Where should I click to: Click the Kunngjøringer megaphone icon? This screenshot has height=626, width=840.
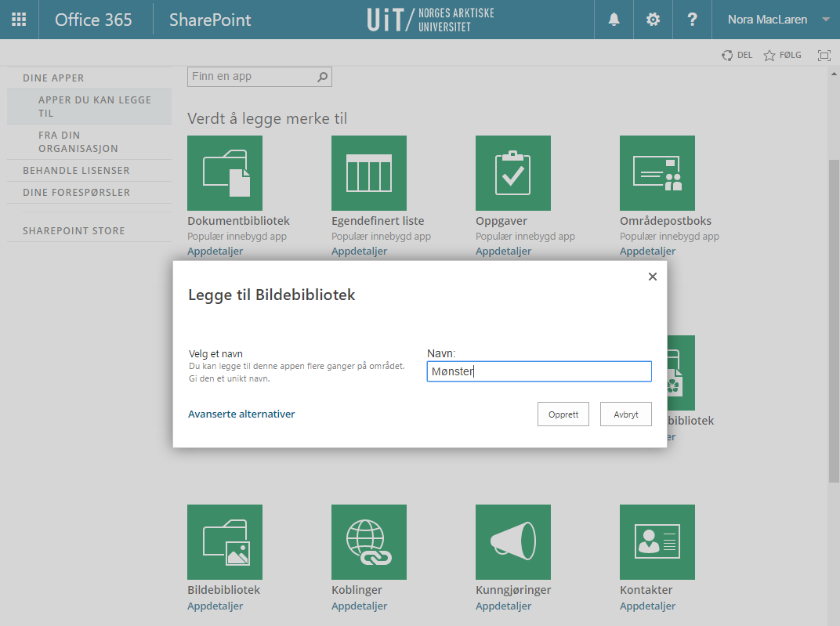[513, 542]
